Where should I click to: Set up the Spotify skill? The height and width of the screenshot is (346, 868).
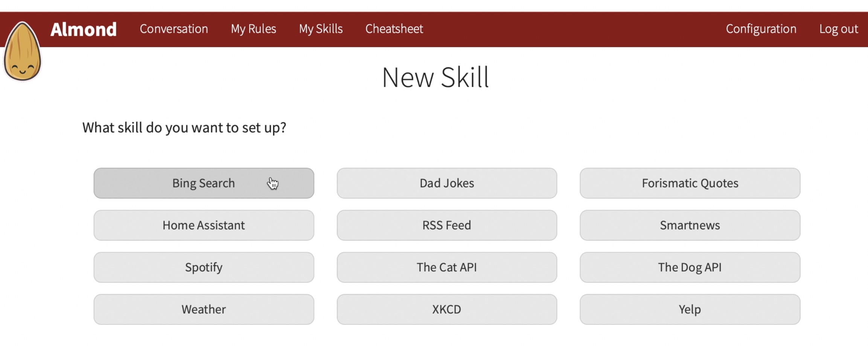tap(204, 267)
